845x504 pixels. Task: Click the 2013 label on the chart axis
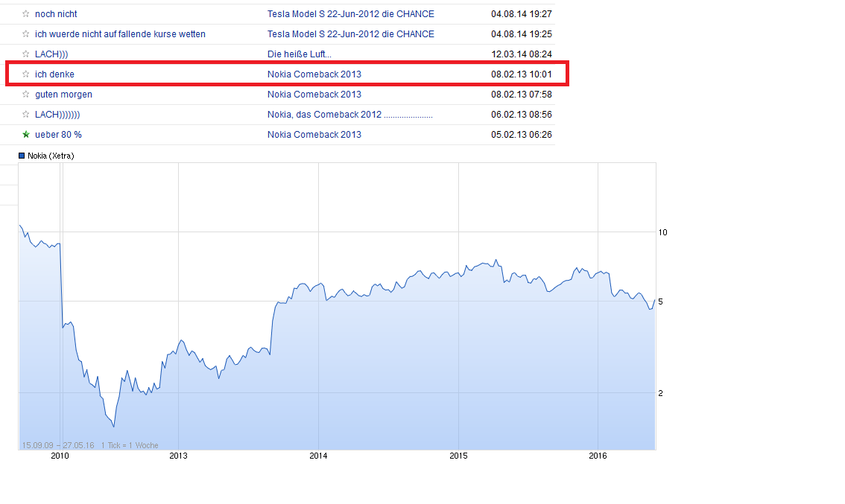pyautogui.click(x=178, y=456)
